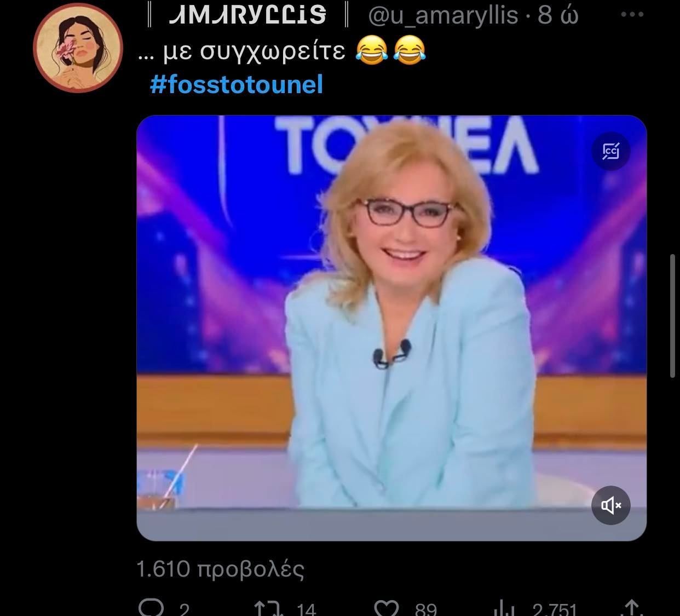Unmute the video with the speaker icon
Viewport: 680px width, 616px height.
tap(610, 505)
